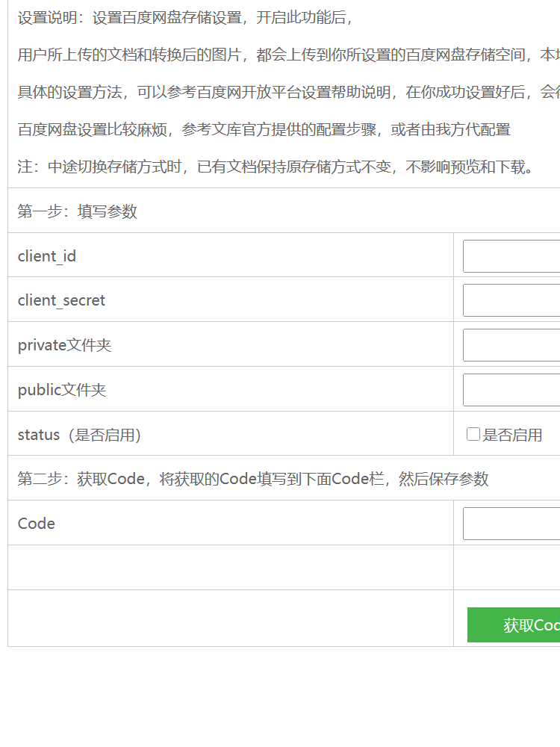Click the 第二步：获取Code instruction heading
The width and height of the screenshot is (560, 747).
[253, 479]
